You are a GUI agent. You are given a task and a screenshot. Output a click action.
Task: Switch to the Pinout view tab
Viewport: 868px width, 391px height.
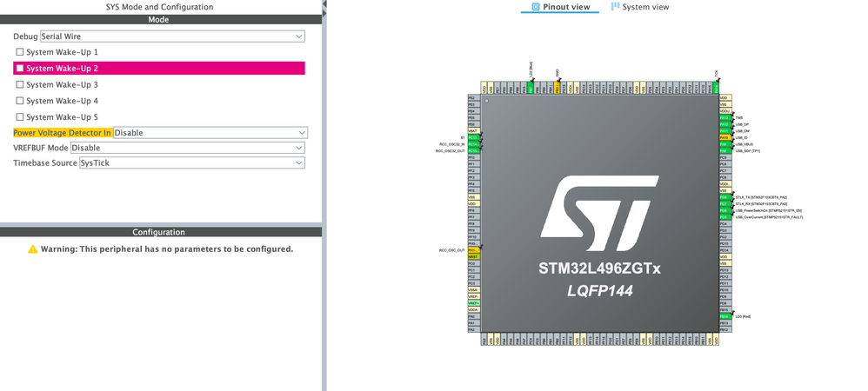(560, 7)
